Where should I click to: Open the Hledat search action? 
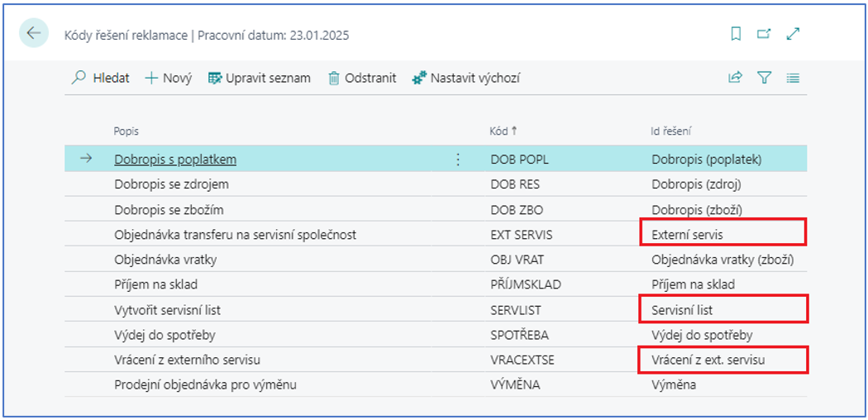tap(101, 78)
